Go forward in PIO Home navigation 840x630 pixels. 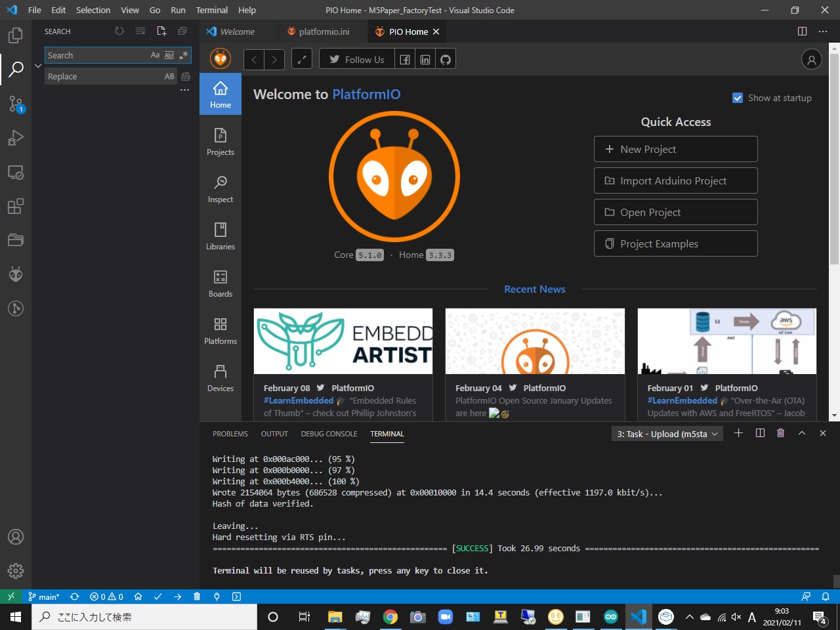pyautogui.click(x=274, y=60)
